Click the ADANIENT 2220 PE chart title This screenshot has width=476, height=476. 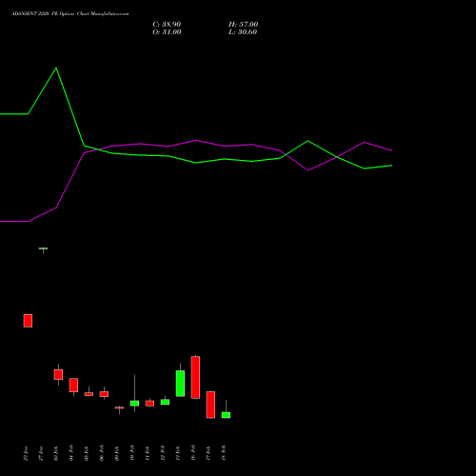click(70, 14)
